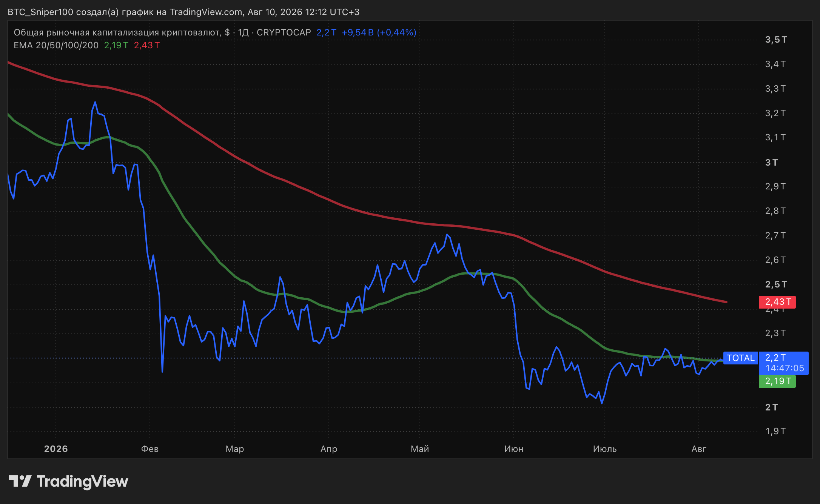Click the green 2,19 T value in EMA legend
This screenshot has width=820, height=504.
coord(116,45)
